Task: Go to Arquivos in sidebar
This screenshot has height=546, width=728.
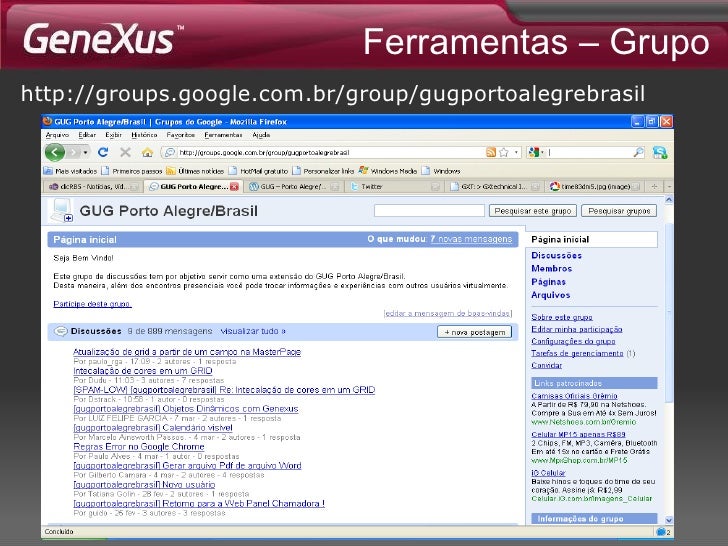Action: [x=551, y=295]
